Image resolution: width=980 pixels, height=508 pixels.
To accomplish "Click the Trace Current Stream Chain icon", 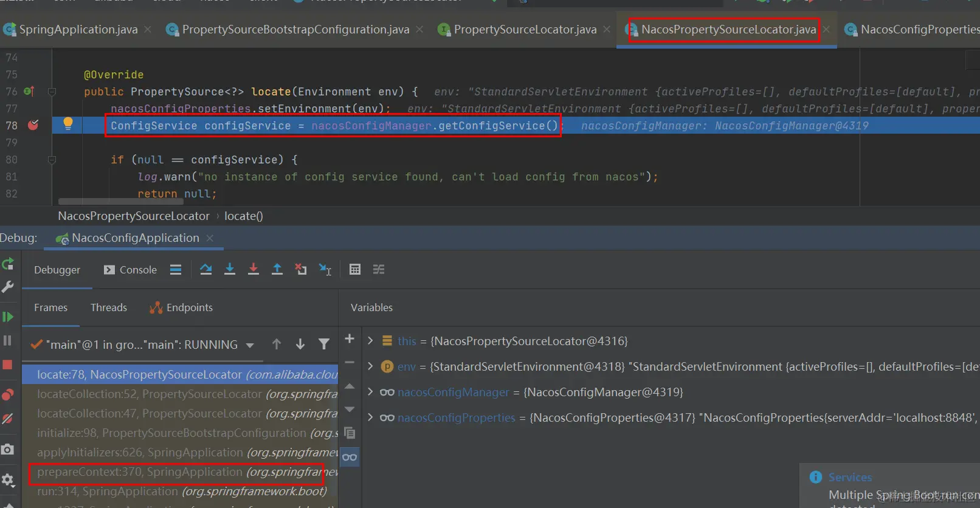I will pos(379,269).
